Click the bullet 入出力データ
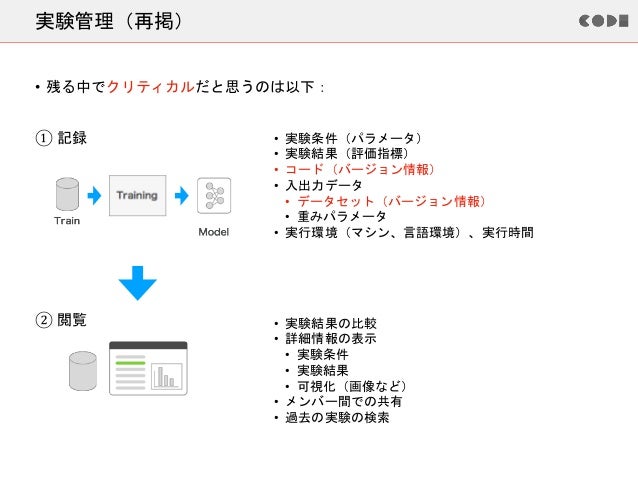Screen dimensions: 638x479 click(x=324, y=186)
